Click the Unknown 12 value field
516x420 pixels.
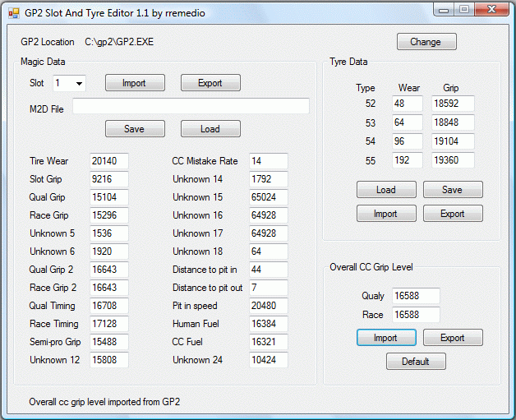click(109, 360)
